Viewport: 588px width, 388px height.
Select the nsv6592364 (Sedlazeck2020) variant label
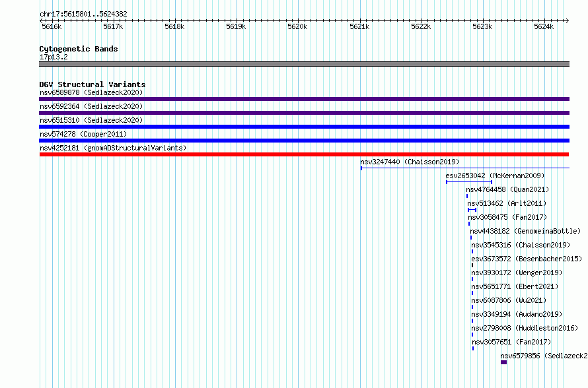pos(91,106)
